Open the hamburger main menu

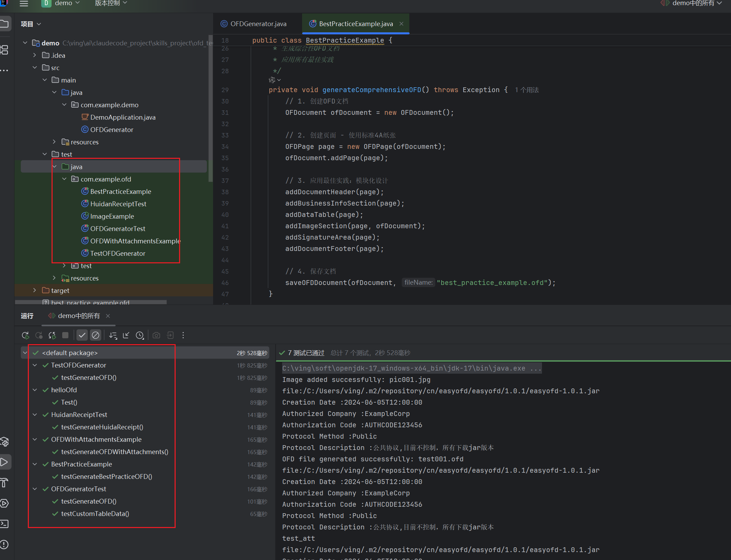click(x=24, y=3)
